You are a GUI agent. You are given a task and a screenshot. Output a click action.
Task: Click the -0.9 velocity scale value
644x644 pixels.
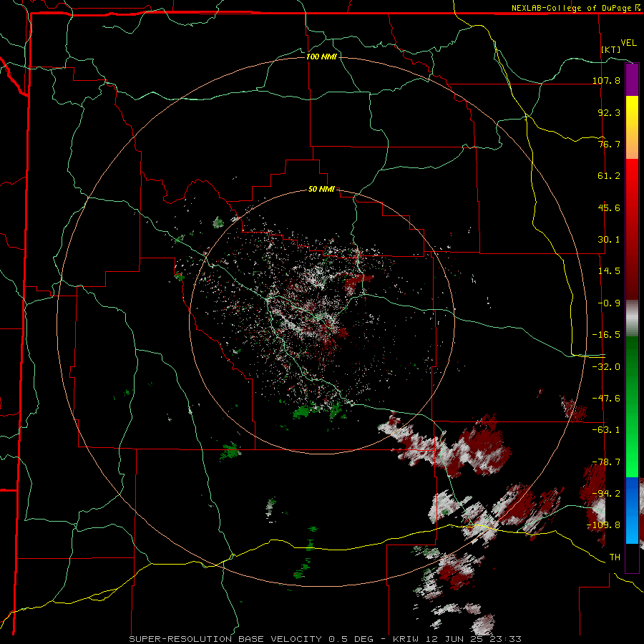click(609, 303)
